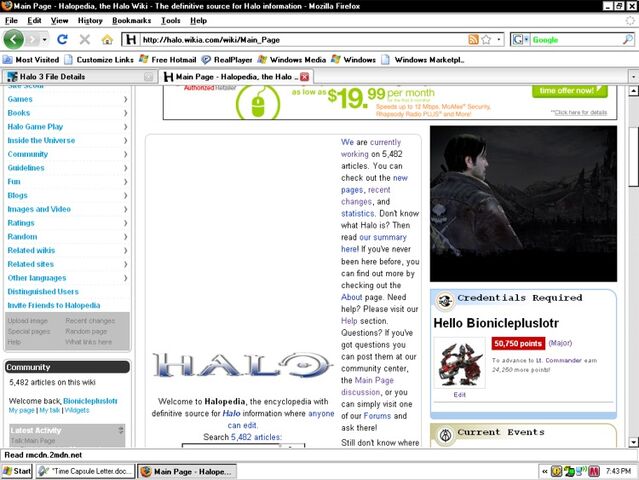
Task: Expand the Inside the Universe submenu
Action: (x=125, y=141)
